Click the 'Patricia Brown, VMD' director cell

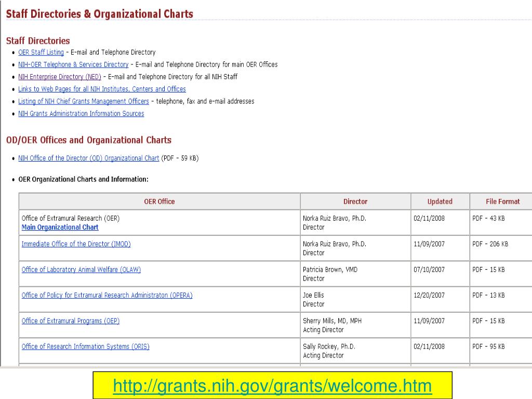click(355, 274)
